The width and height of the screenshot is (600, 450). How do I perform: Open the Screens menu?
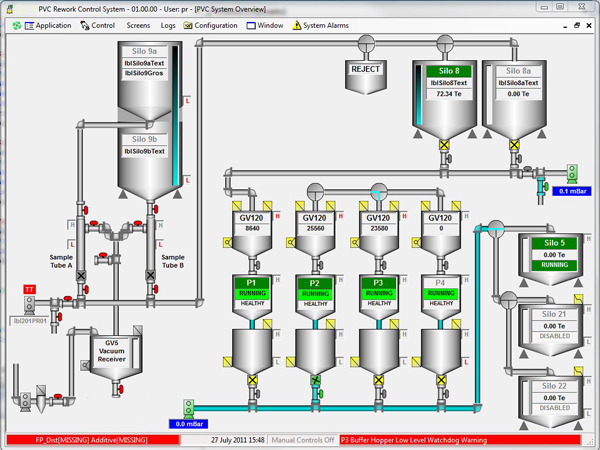click(x=138, y=26)
